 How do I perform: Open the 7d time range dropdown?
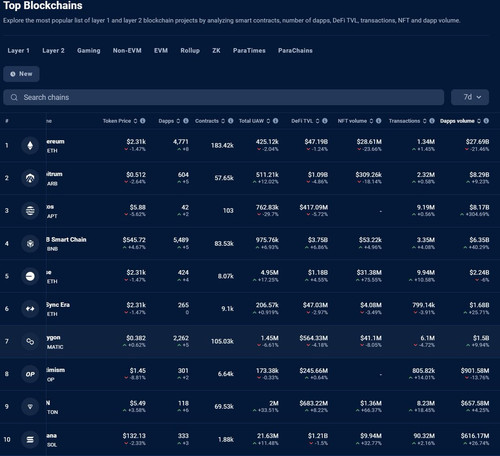click(x=470, y=97)
